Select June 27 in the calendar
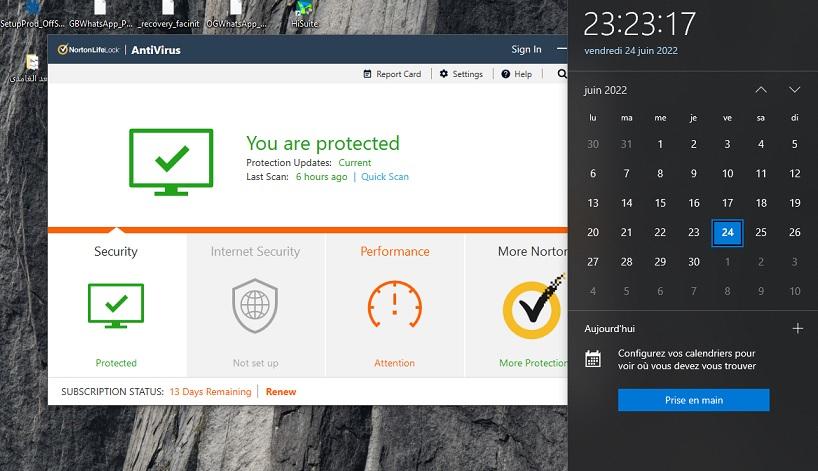Viewport: 818px width, 471px height. point(593,262)
